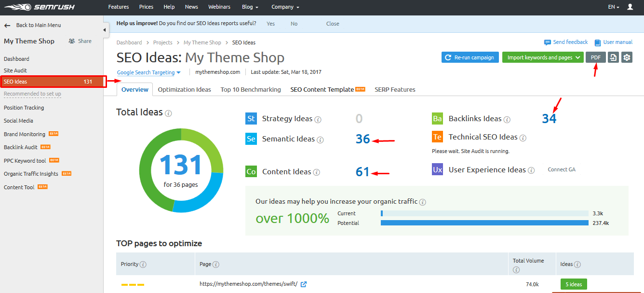This screenshot has width=644, height=293.
Task: Click the Co Content Ideas badge
Action: pyautogui.click(x=251, y=171)
